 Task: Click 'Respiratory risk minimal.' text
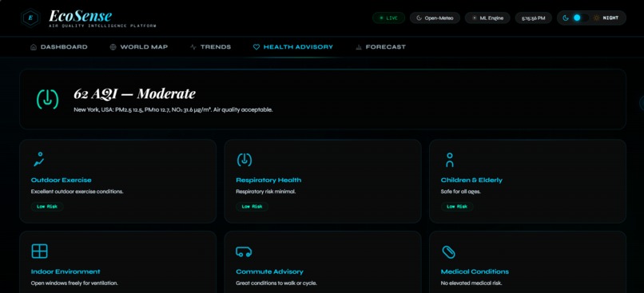coord(265,192)
